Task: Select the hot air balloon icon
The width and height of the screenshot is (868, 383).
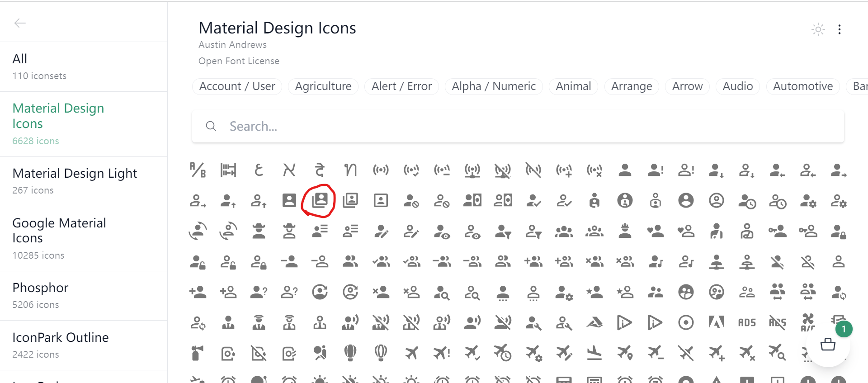Action: click(x=350, y=353)
